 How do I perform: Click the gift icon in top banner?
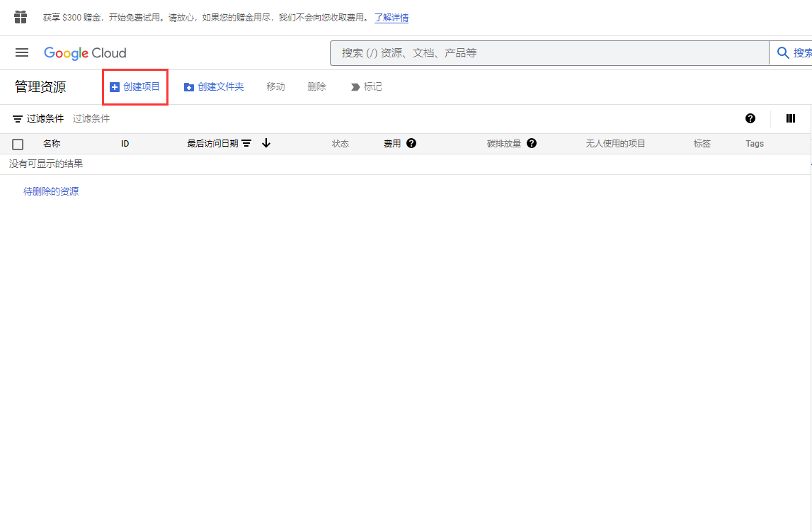point(21,17)
